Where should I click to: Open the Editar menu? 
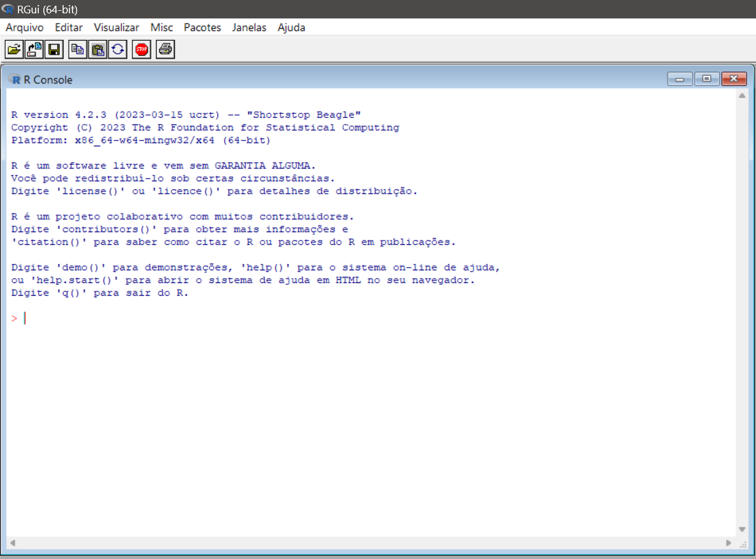[x=69, y=27]
